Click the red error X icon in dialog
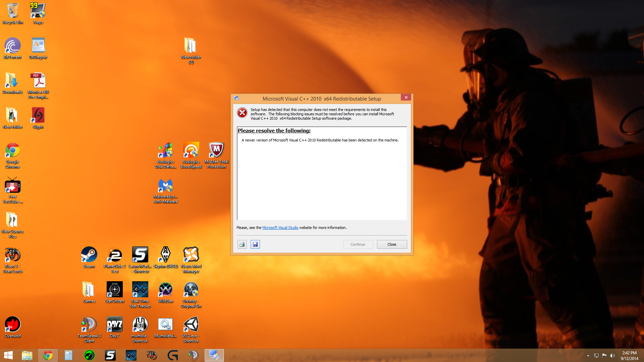 242,113
